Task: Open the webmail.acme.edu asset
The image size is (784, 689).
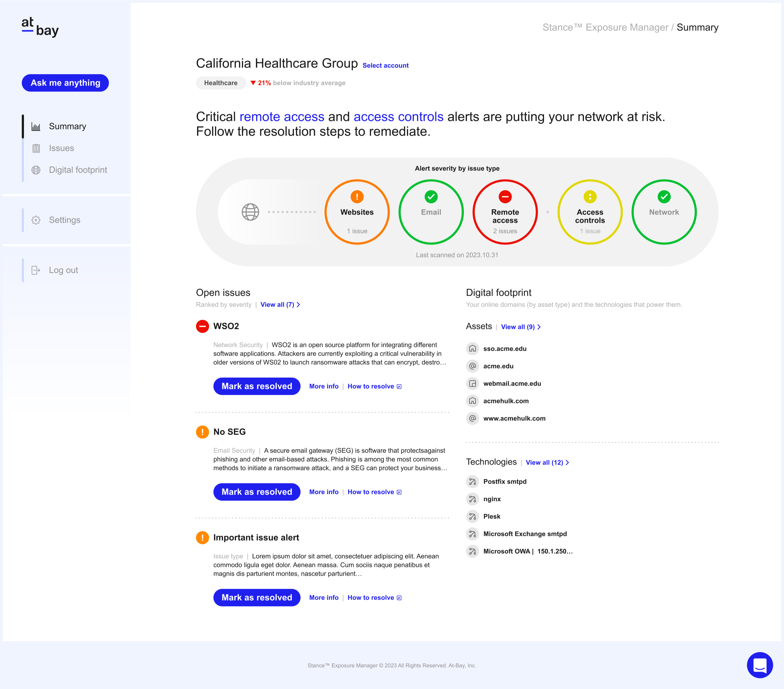Action: (512, 384)
